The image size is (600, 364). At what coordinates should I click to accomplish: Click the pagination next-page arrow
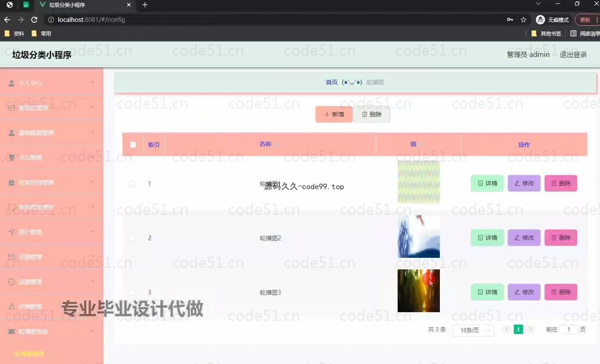coord(530,329)
